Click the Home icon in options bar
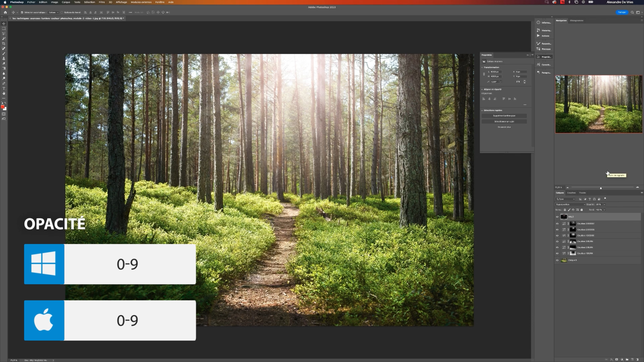This screenshot has height=362, width=644. tap(5, 12)
